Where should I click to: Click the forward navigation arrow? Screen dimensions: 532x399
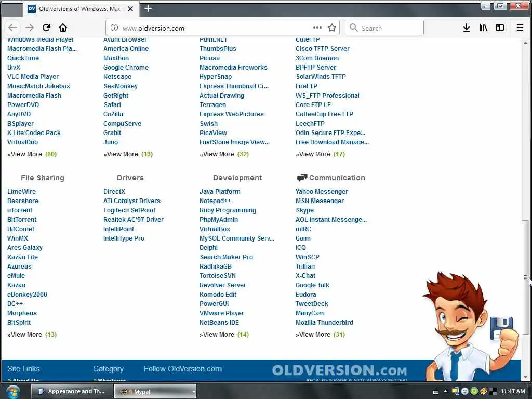point(30,28)
